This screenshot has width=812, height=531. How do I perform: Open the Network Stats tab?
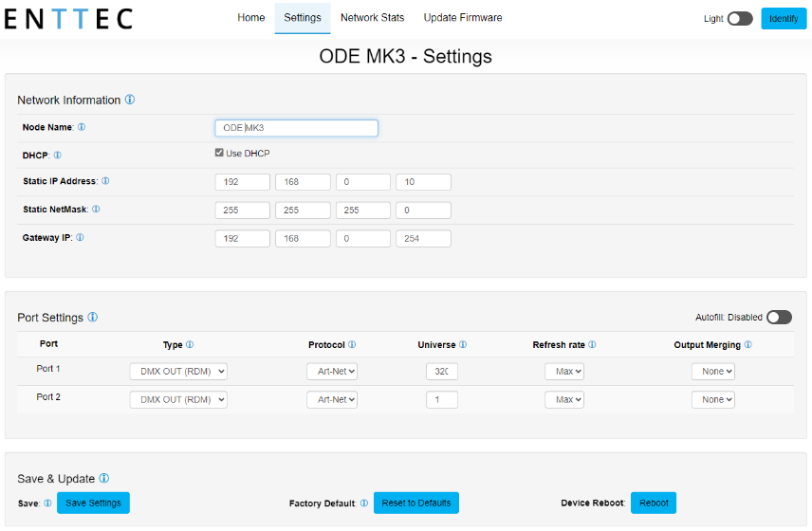tap(373, 18)
